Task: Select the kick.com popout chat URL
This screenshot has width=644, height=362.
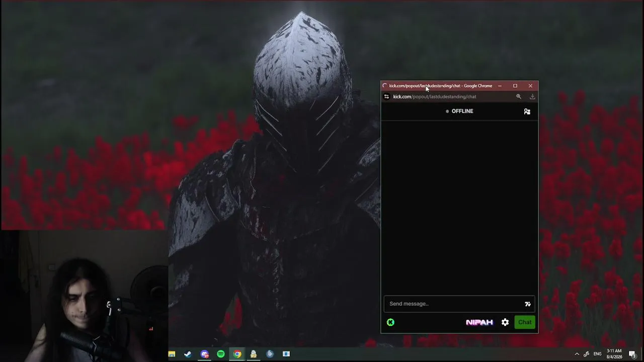Action: point(435,97)
